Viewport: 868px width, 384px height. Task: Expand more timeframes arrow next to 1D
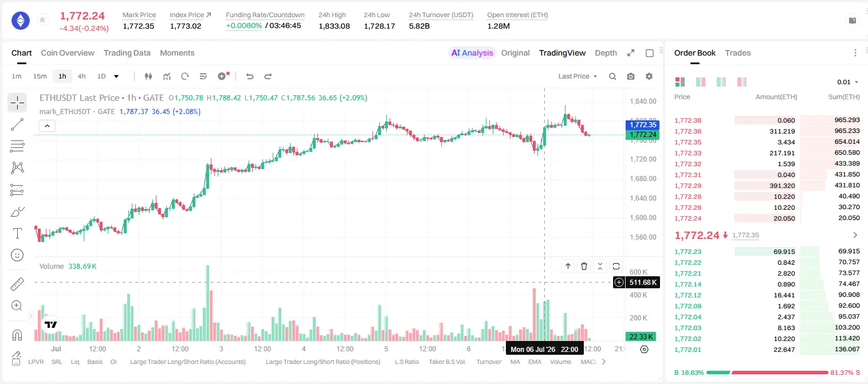click(116, 76)
